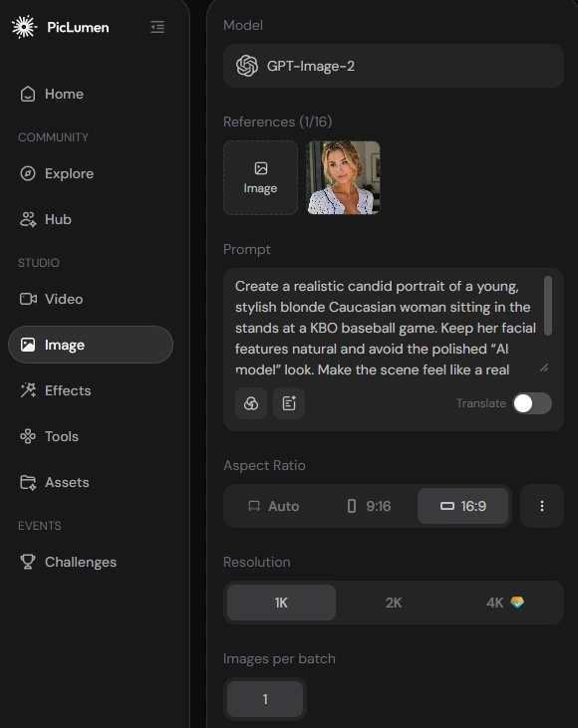This screenshot has width=578, height=728.
Task: Choose 1K resolution
Action: coord(282,603)
